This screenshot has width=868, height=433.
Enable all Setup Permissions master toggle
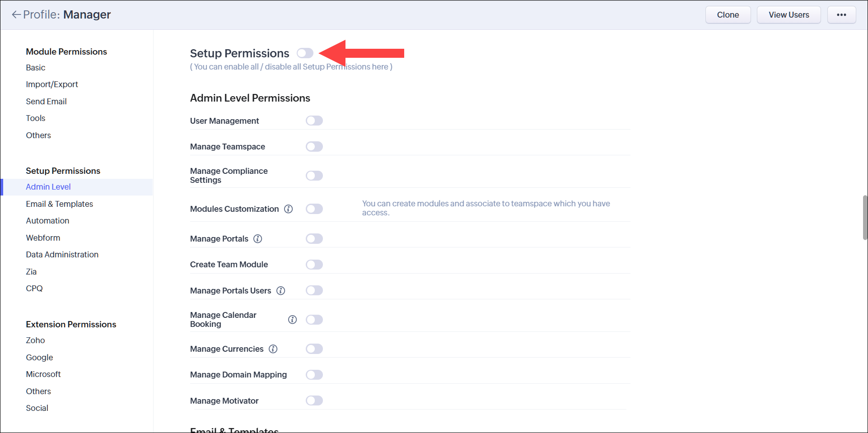pyautogui.click(x=305, y=53)
